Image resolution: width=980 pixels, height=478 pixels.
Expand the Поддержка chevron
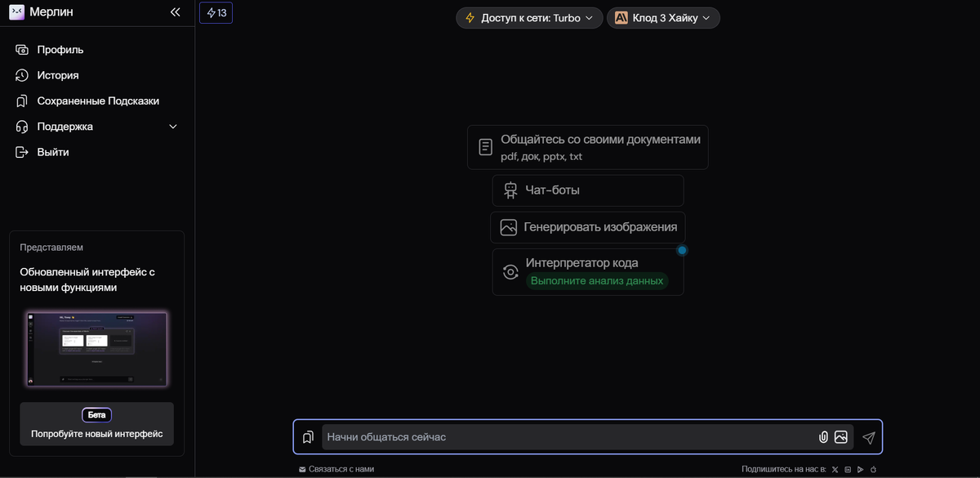[172, 127]
